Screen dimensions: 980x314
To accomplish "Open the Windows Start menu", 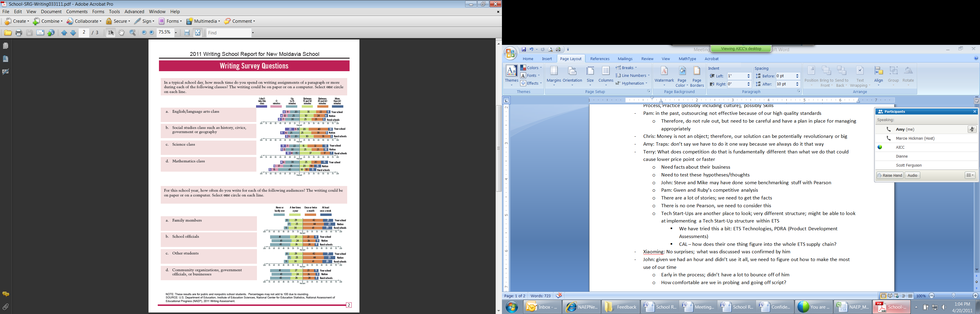I will pyautogui.click(x=512, y=307).
